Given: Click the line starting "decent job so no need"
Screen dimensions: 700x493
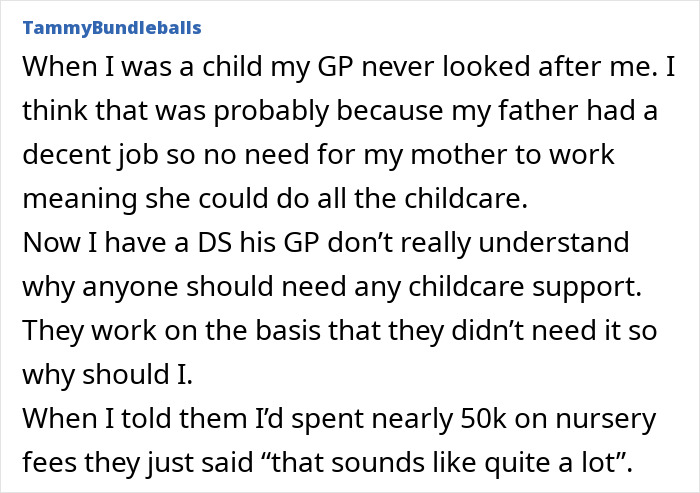Looking at the screenshot, I should [319, 155].
